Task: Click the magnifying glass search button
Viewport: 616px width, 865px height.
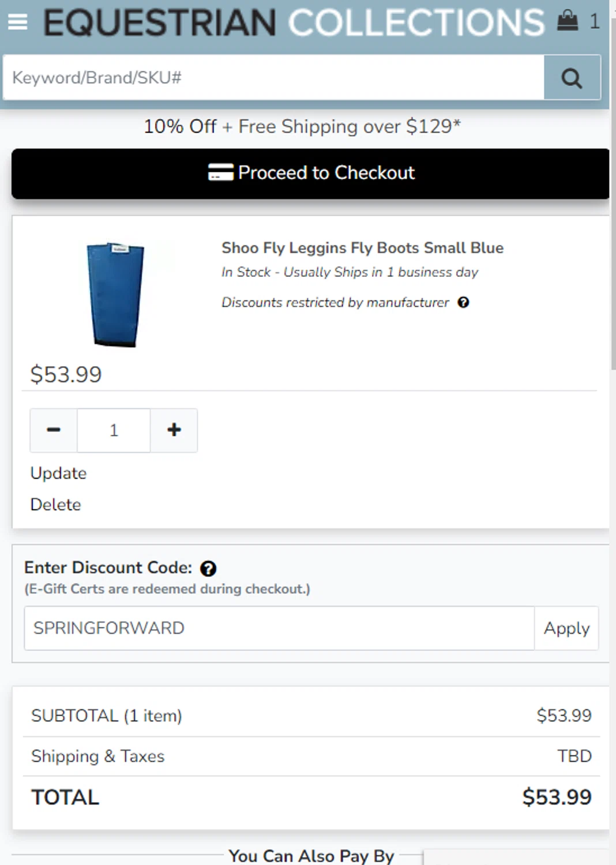Action: coord(572,78)
